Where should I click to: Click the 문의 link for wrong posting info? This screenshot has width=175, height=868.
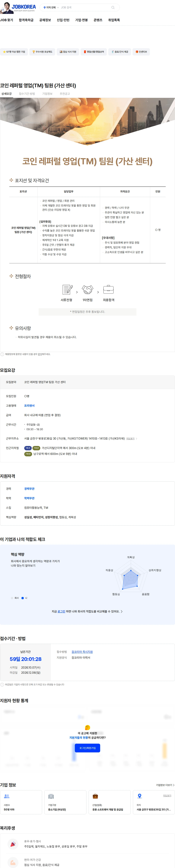point(40,354)
